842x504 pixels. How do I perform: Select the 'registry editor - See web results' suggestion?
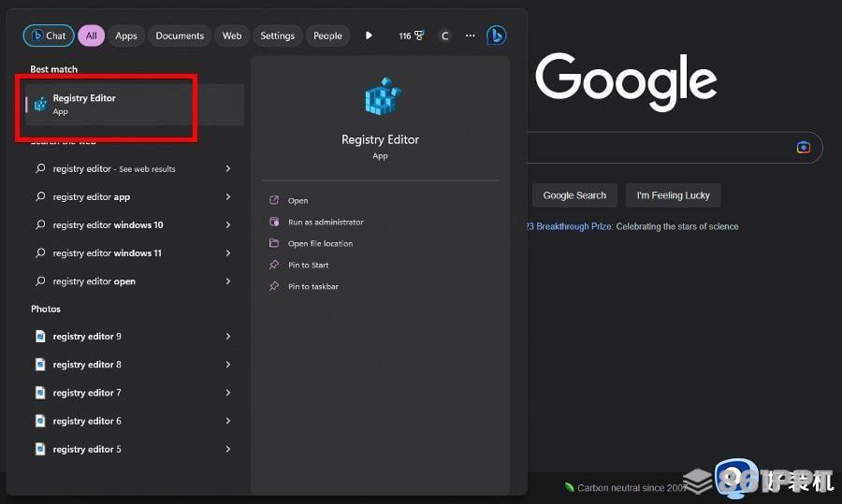tap(134, 168)
